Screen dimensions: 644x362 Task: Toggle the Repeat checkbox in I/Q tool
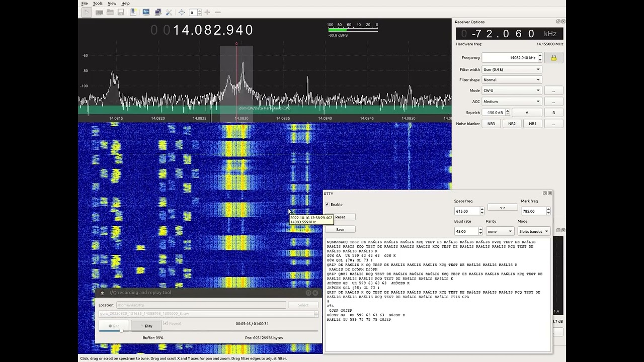pyautogui.click(x=165, y=323)
